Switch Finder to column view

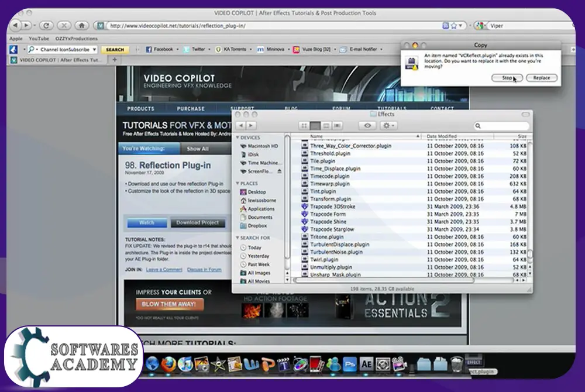pos(326,126)
